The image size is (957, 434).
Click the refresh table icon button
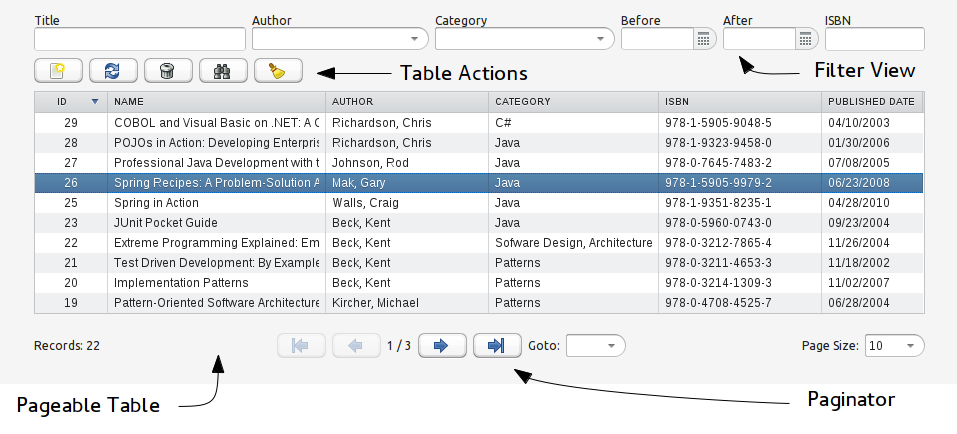[113, 71]
